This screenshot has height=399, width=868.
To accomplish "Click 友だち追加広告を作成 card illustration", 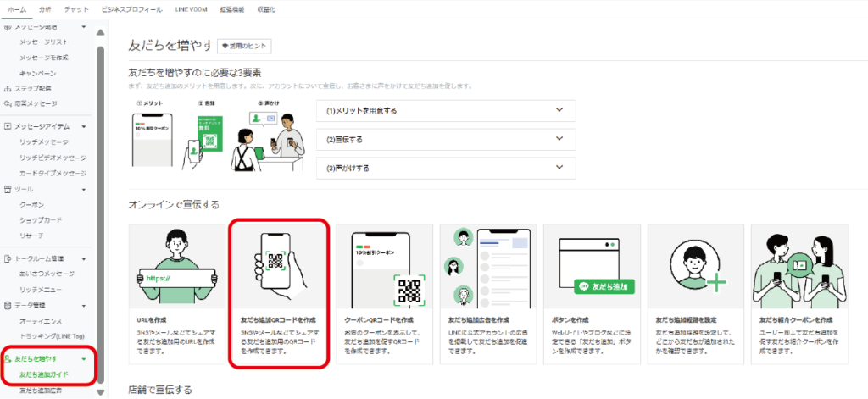I will point(488,266).
